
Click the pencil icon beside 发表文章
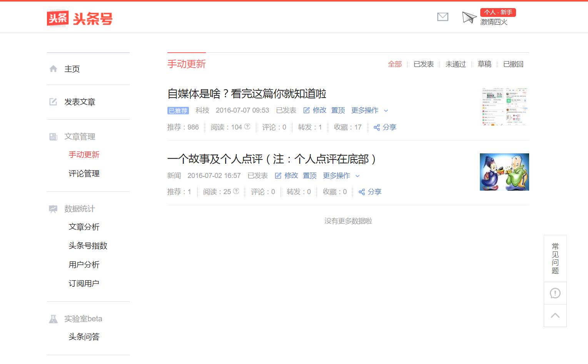pos(53,101)
